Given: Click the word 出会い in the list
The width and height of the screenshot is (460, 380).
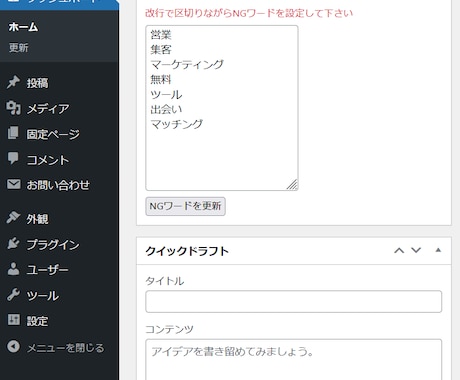Looking at the screenshot, I should tap(166, 109).
